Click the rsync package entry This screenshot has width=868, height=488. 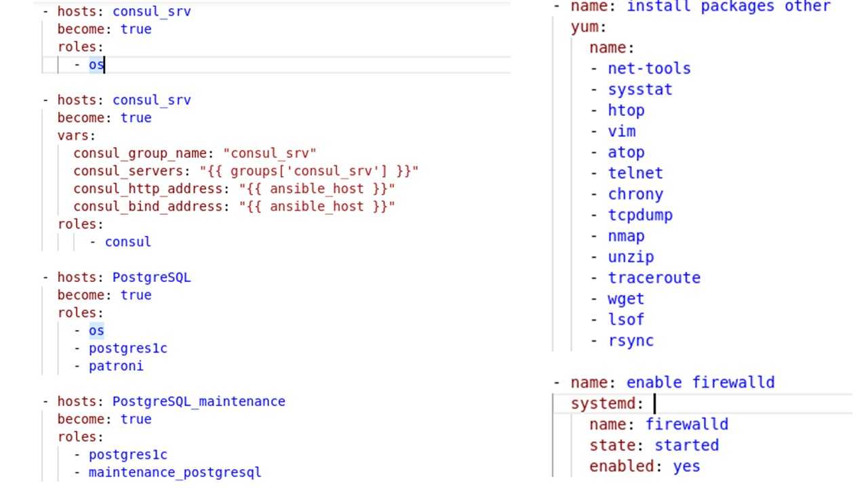[631, 341]
